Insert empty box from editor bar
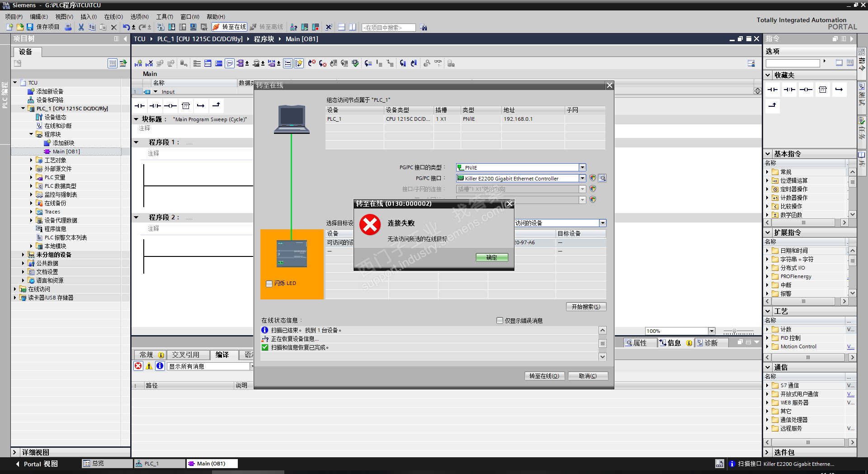The image size is (868, 474). [x=186, y=106]
